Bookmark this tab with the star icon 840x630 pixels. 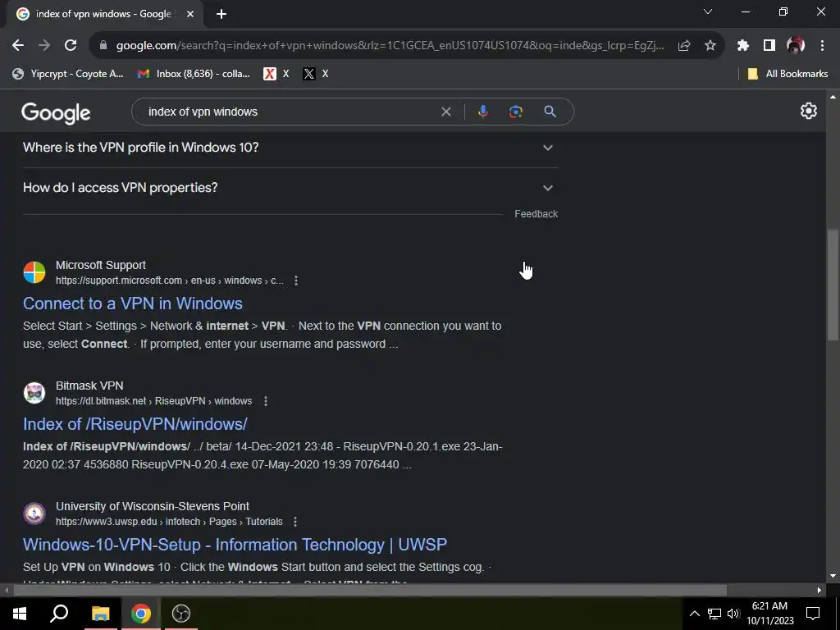(x=710, y=46)
